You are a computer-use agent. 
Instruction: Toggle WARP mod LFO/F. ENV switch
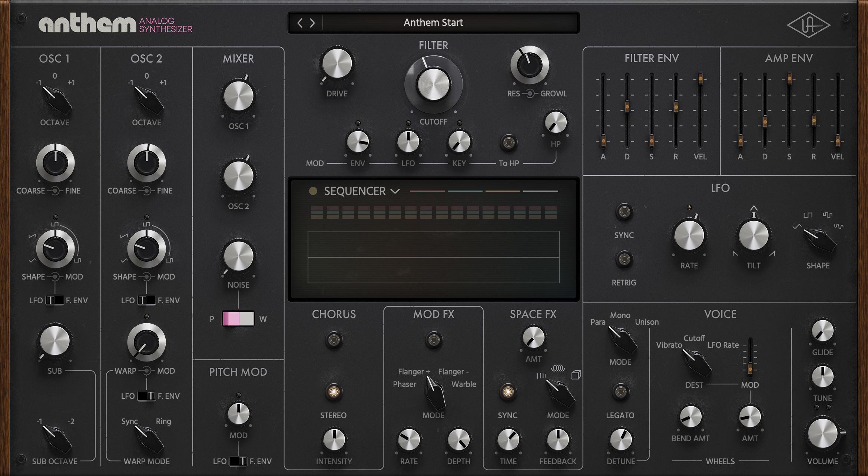click(146, 396)
